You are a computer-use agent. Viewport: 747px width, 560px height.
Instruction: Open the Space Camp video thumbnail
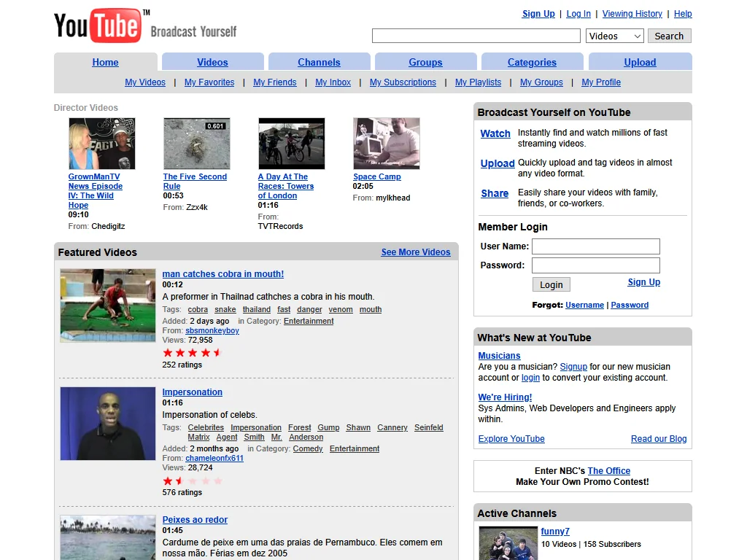coord(386,144)
